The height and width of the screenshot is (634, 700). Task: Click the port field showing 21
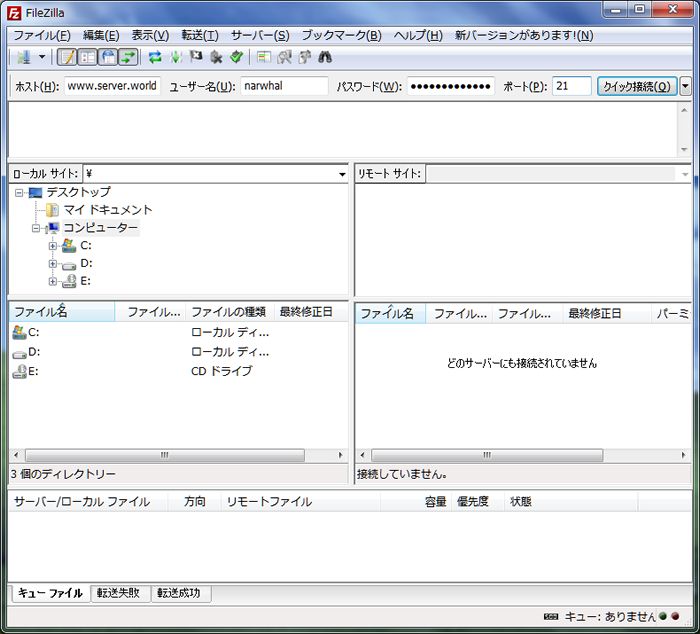pyautogui.click(x=571, y=86)
